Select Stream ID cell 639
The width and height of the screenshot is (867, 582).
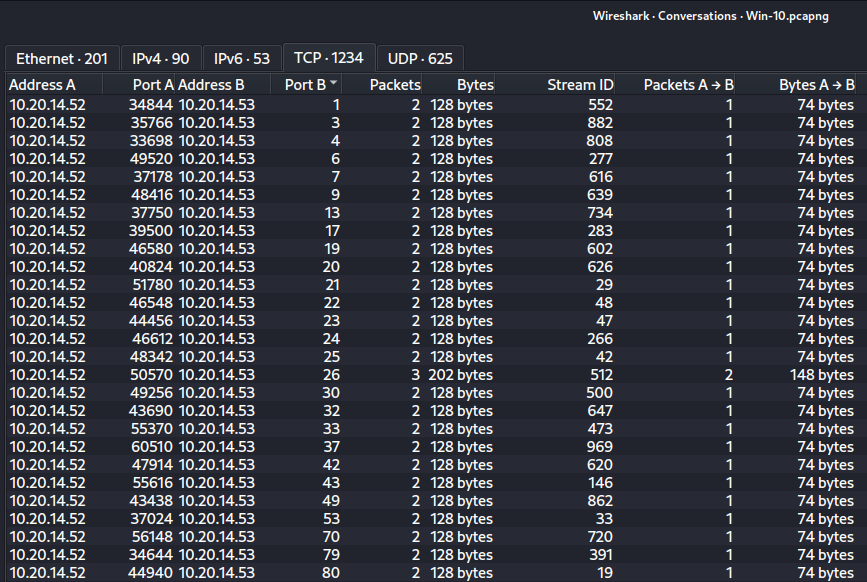coord(600,195)
